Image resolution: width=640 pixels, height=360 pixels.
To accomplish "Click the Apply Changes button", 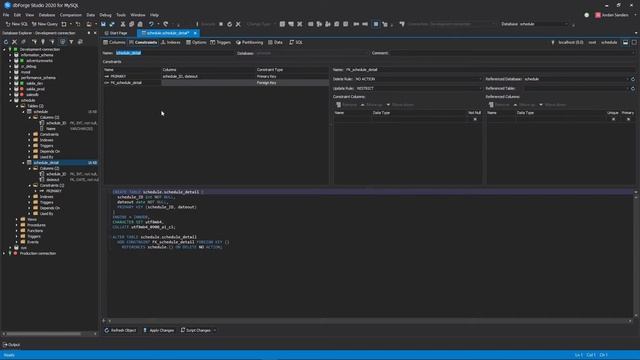I will coord(158,330).
